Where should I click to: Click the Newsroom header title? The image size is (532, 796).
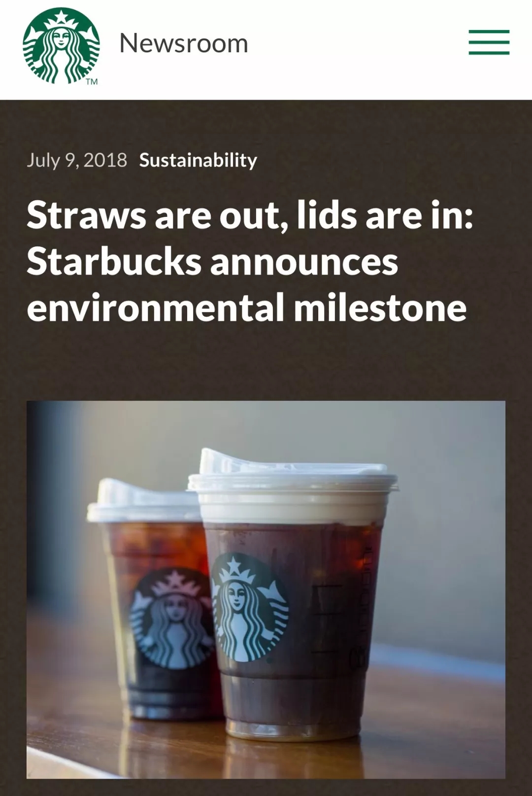click(184, 43)
